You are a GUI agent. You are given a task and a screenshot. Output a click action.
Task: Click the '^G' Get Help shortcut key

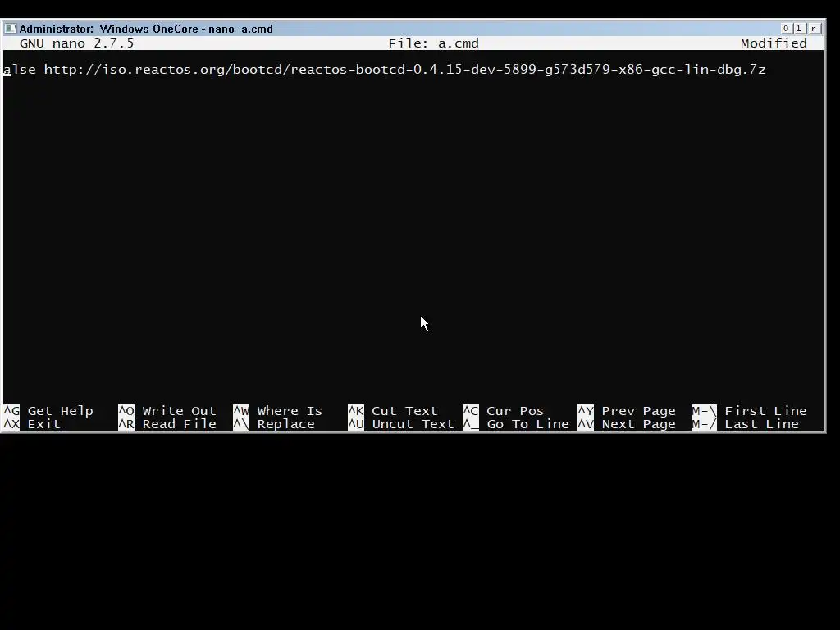tap(11, 411)
